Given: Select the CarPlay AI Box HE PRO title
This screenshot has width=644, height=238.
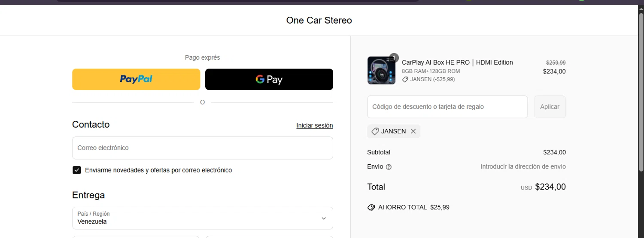Looking at the screenshot, I should [x=457, y=63].
